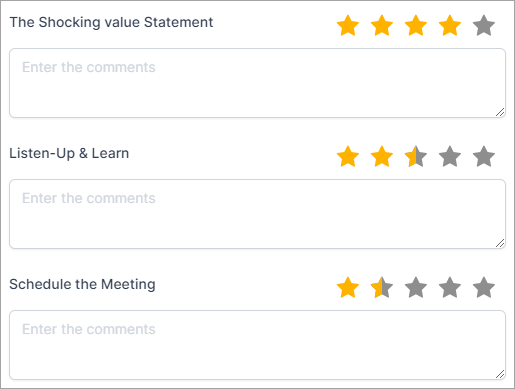Focus comments box under Schedule the Meeting

(257, 345)
